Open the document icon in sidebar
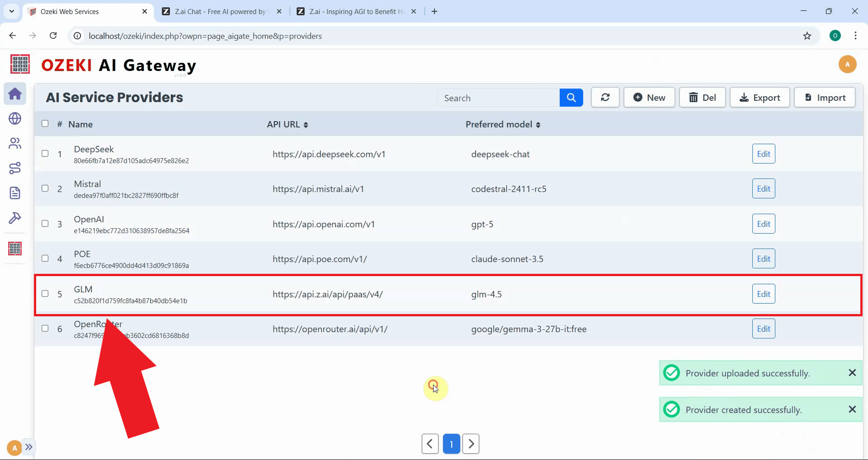This screenshot has height=460, width=868. coord(15,193)
